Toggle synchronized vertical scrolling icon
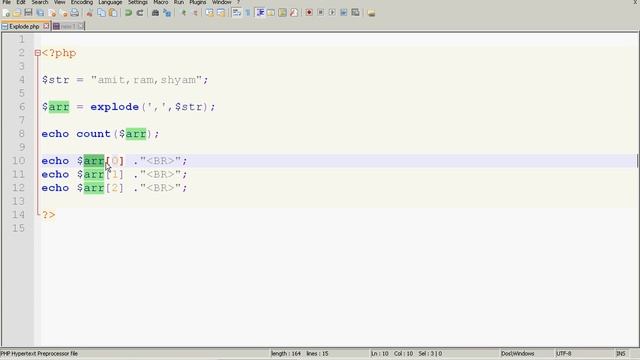Image resolution: width=640 pixels, height=360 pixels. pyautogui.click(x=209, y=13)
